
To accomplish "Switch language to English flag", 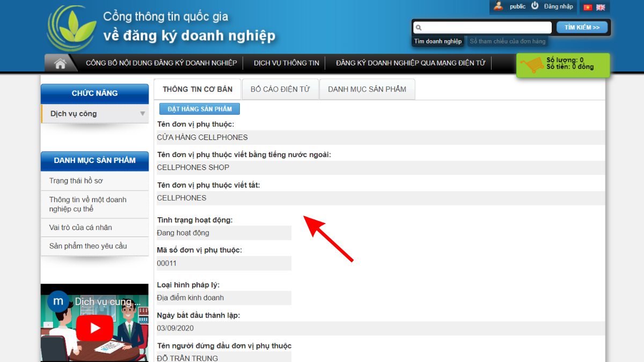I will [601, 8].
